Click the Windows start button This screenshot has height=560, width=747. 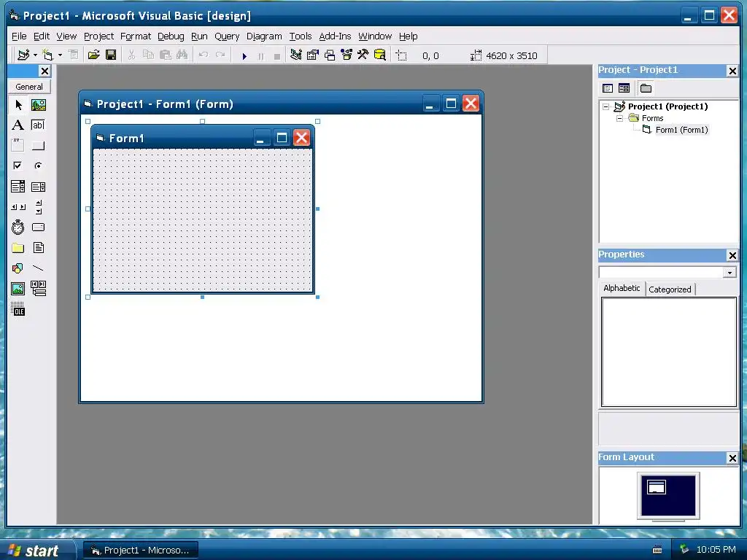pos(36,551)
